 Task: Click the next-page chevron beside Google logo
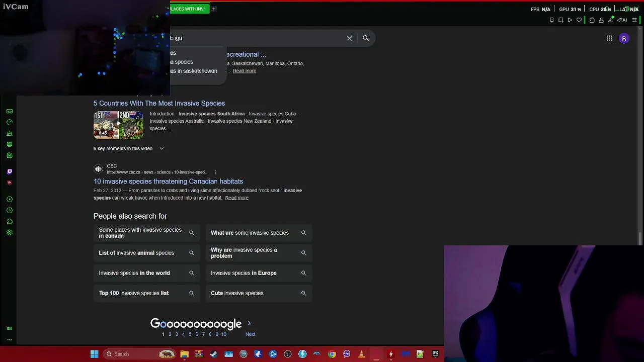(x=249, y=323)
